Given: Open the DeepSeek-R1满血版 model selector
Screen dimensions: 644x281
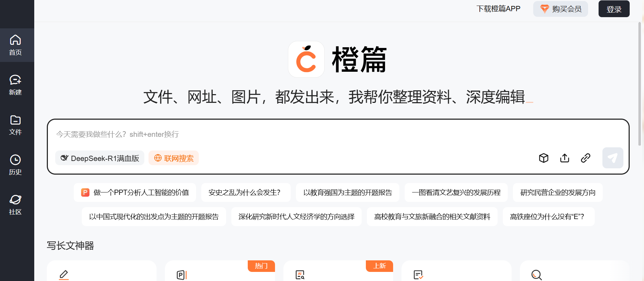Looking at the screenshot, I should [x=100, y=158].
